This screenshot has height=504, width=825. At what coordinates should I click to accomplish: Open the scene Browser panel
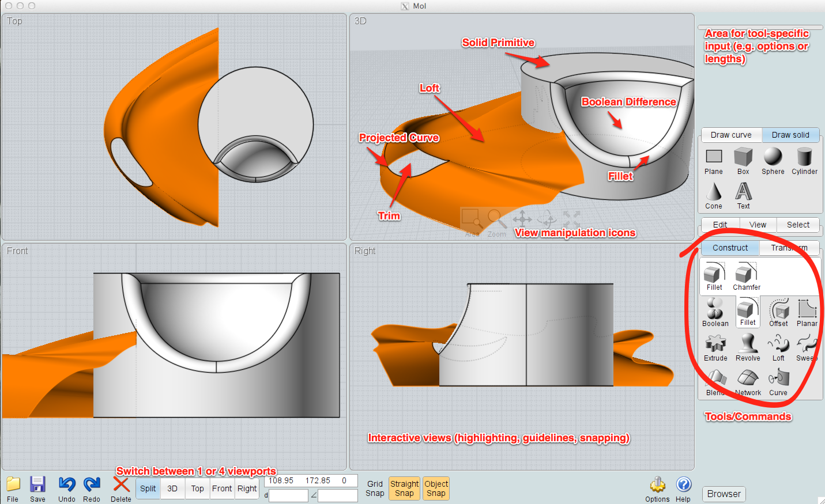pyautogui.click(x=724, y=494)
